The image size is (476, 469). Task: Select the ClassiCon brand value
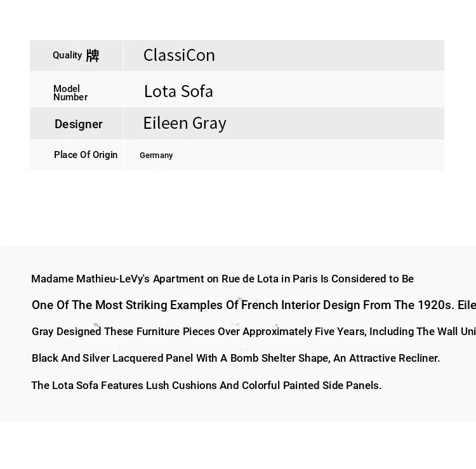(x=179, y=55)
